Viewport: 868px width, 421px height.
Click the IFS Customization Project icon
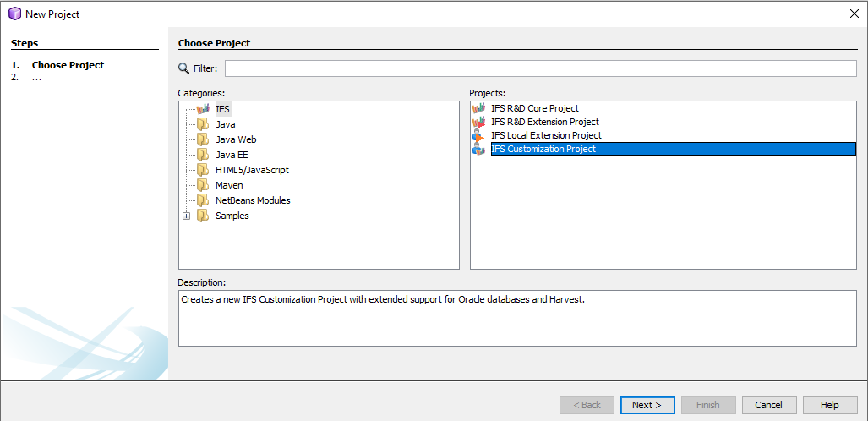click(x=478, y=149)
